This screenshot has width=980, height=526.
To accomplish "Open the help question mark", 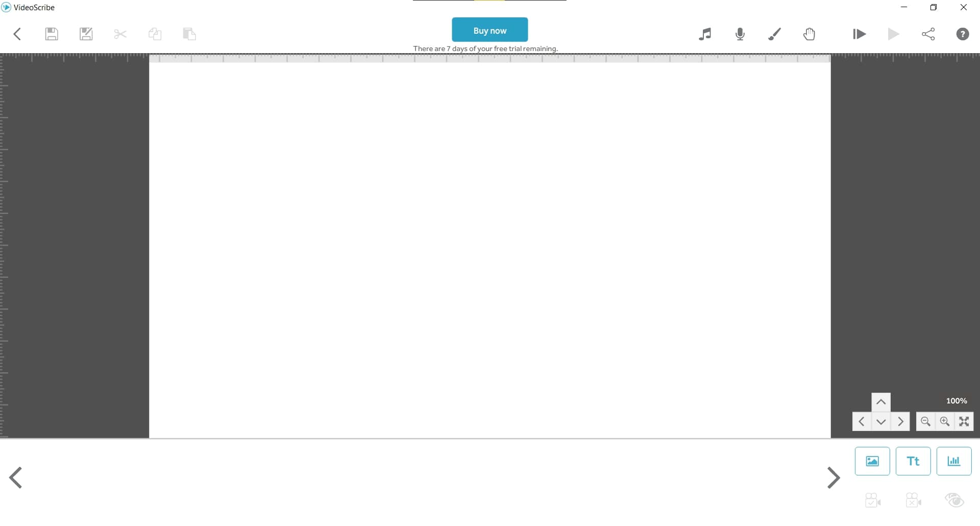I will coord(963,34).
